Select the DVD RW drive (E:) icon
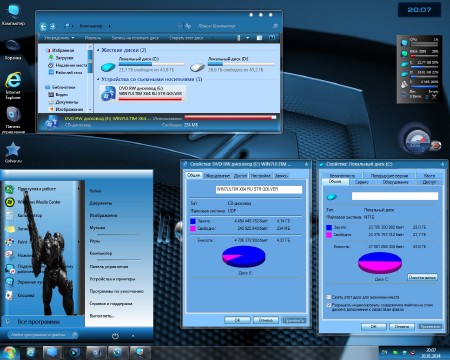This screenshot has width=450, height=360. click(108, 93)
